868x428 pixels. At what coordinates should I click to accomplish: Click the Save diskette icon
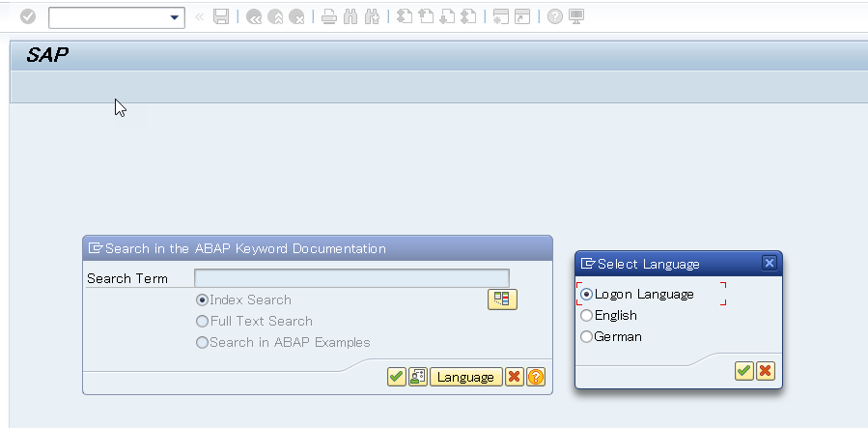point(221,17)
